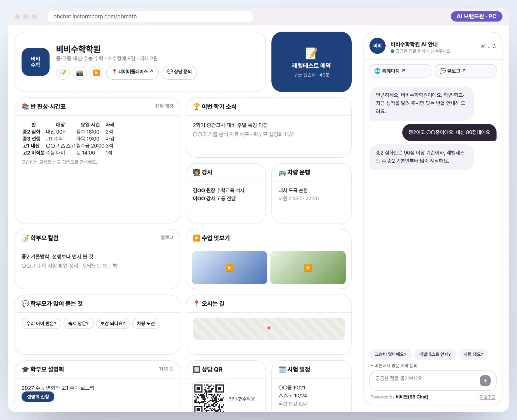This screenshot has height=420, width=517.
Task: Click the 고2 미적분 class row
Action: pyautogui.click(x=68, y=153)
